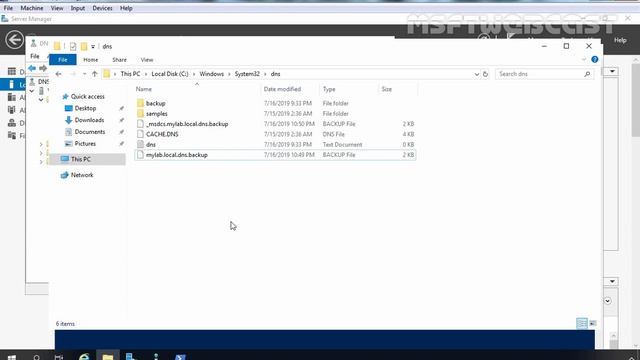The height and width of the screenshot is (360, 640).
Task: Refresh the dns folder view
Action: point(485,74)
